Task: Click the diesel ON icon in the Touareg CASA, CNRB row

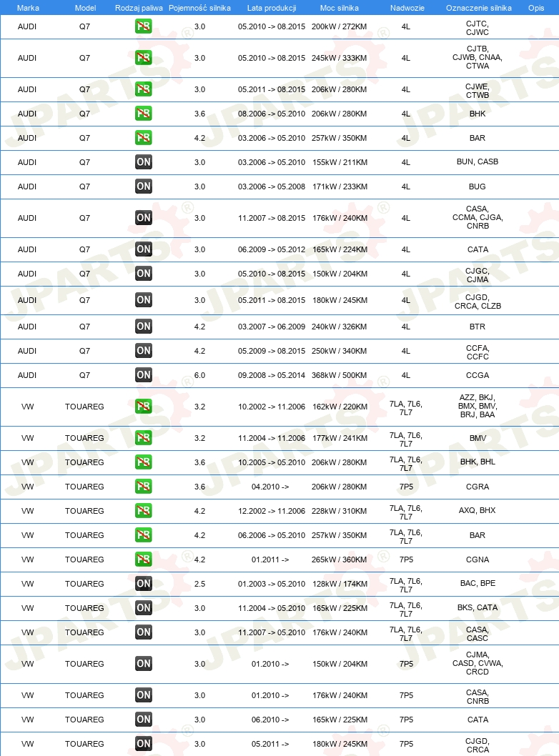Action: (143, 695)
